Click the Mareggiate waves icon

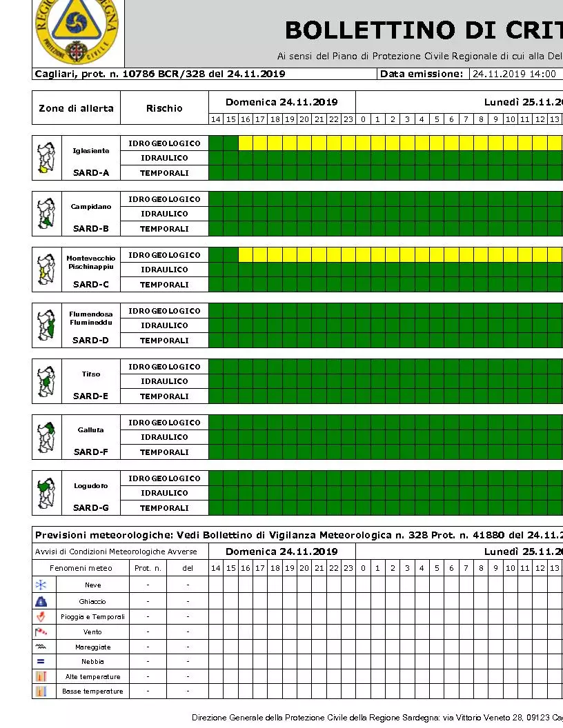tap(41, 646)
